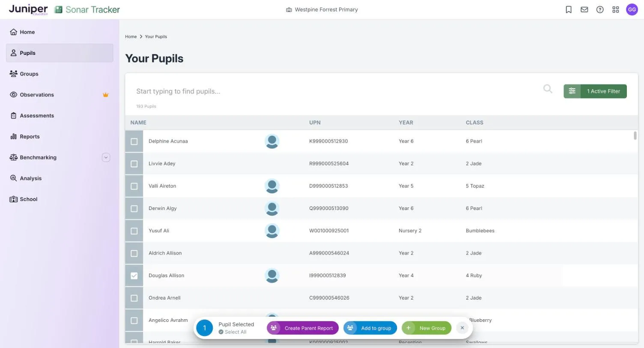Open Assessments in the sidebar
Viewport: 644px width, 348px height.
(x=60, y=116)
